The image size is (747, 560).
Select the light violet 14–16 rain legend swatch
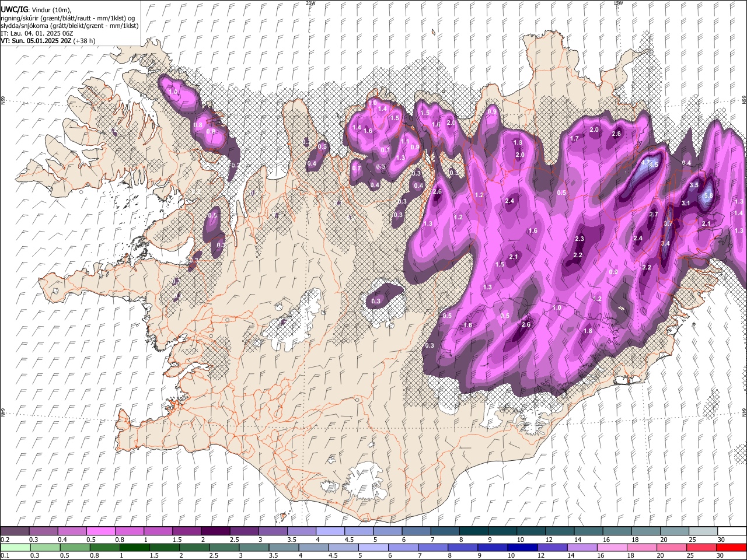click(x=582, y=547)
